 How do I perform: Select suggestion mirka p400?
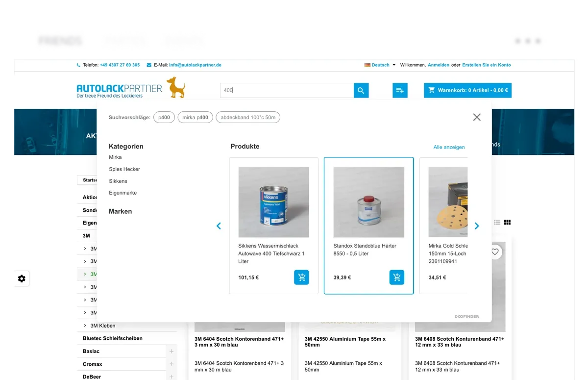click(195, 118)
